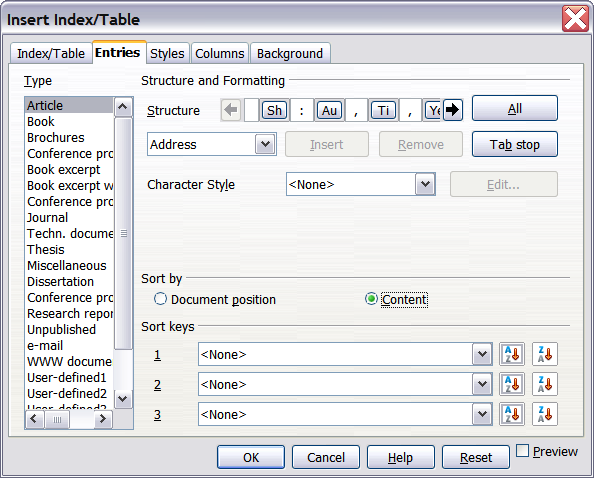Select Miscellaneous in Type list
Image resolution: width=594 pixels, height=478 pixels.
tap(69, 266)
